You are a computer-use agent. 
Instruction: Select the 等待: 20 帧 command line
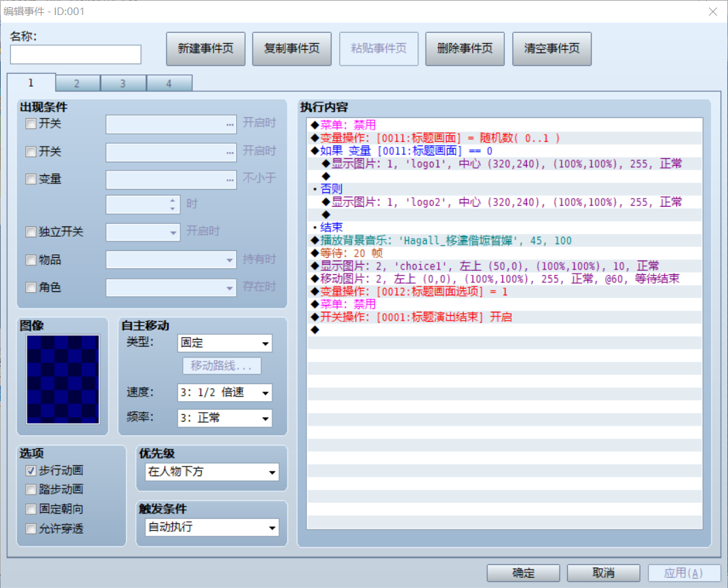(505, 253)
